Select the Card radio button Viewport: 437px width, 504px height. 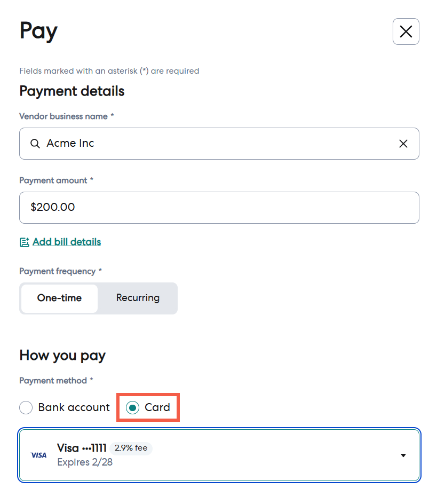coord(132,407)
